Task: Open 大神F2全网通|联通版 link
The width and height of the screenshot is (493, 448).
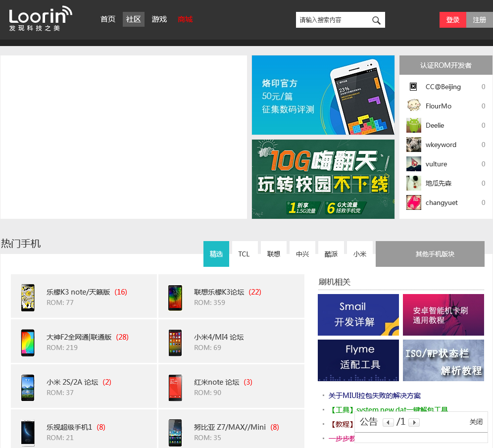Action: (x=79, y=337)
